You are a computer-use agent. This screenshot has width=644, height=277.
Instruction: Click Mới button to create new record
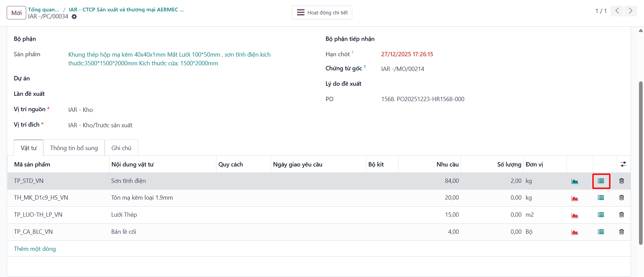click(x=16, y=13)
